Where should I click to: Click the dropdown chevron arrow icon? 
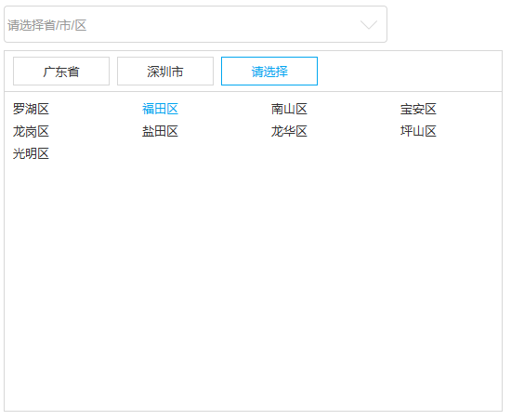point(369,25)
